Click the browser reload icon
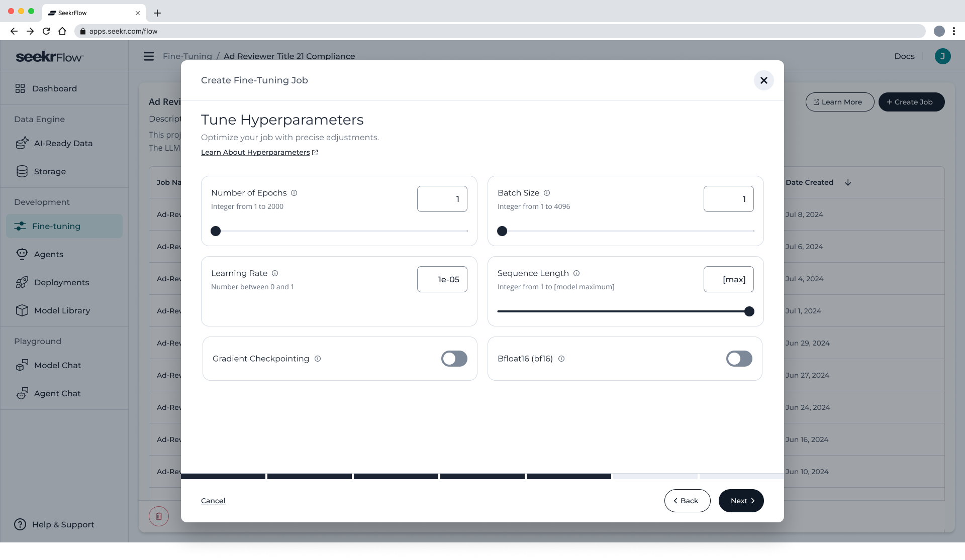965x560 pixels. [x=46, y=31]
